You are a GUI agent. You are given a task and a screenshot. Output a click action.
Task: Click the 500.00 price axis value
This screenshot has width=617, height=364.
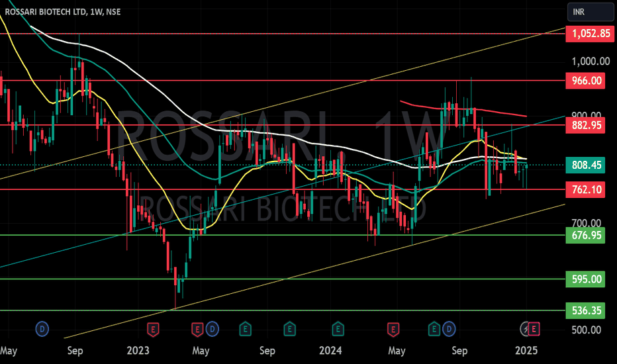pyautogui.click(x=587, y=330)
